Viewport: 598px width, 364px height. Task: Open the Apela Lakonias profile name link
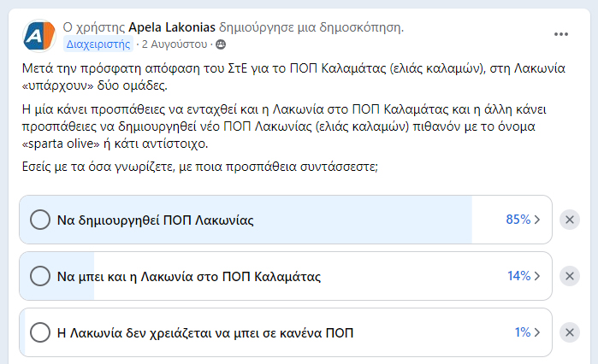172,27
